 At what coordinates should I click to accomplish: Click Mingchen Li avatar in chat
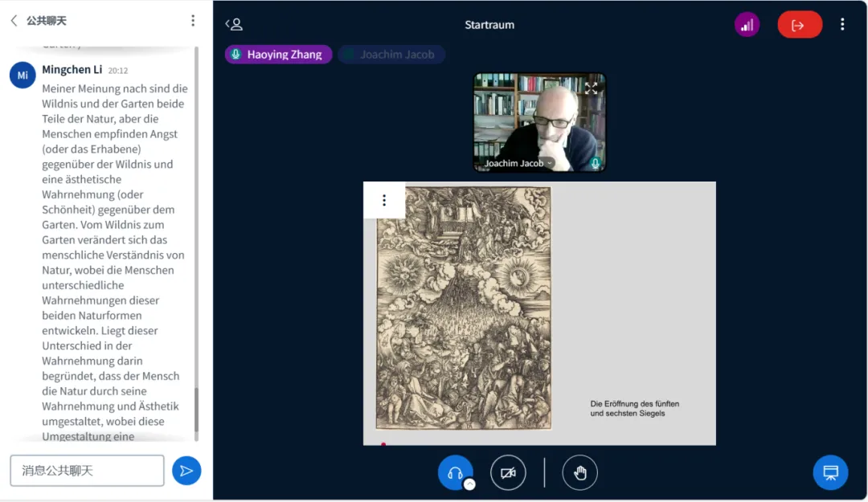click(x=23, y=76)
